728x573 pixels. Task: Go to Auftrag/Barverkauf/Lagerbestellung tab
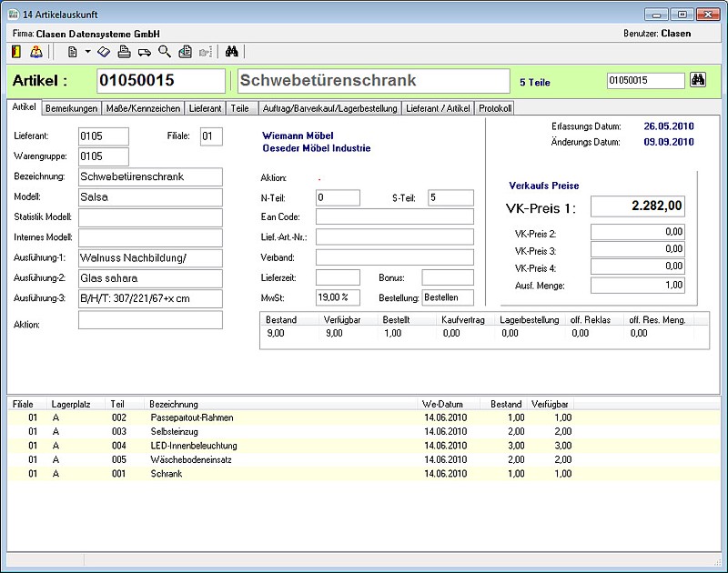pyautogui.click(x=329, y=108)
